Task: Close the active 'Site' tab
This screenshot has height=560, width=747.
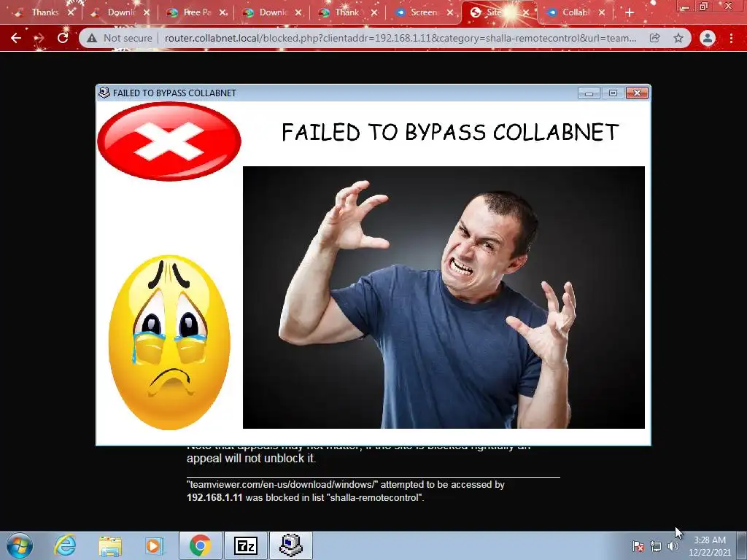Action: (526, 13)
